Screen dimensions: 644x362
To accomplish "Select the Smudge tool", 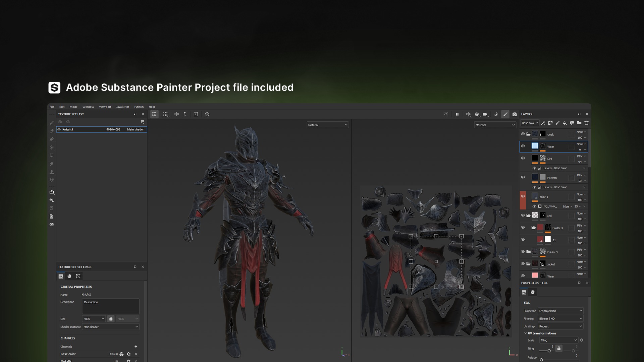I will tap(52, 164).
